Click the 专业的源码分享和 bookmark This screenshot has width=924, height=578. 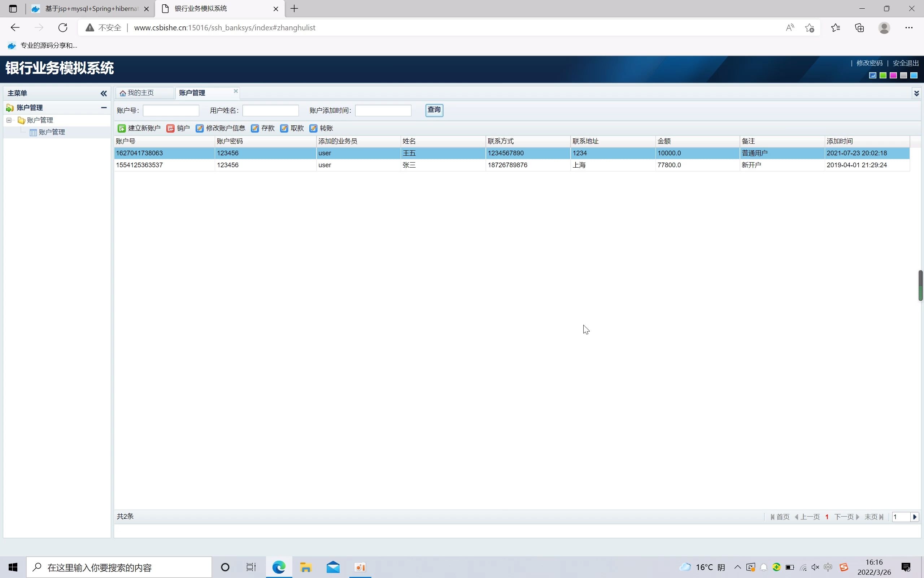[42, 46]
